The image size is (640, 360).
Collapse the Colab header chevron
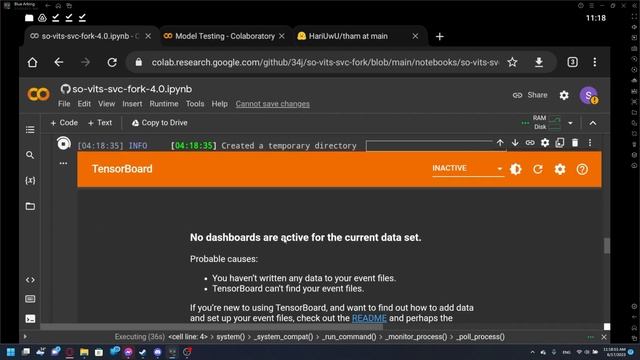pyautogui.click(x=593, y=123)
